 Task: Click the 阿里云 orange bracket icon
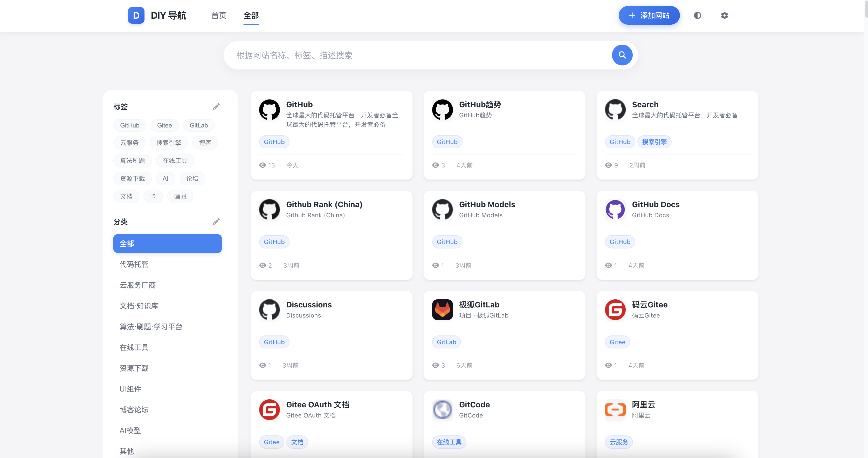[x=615, y=409]
